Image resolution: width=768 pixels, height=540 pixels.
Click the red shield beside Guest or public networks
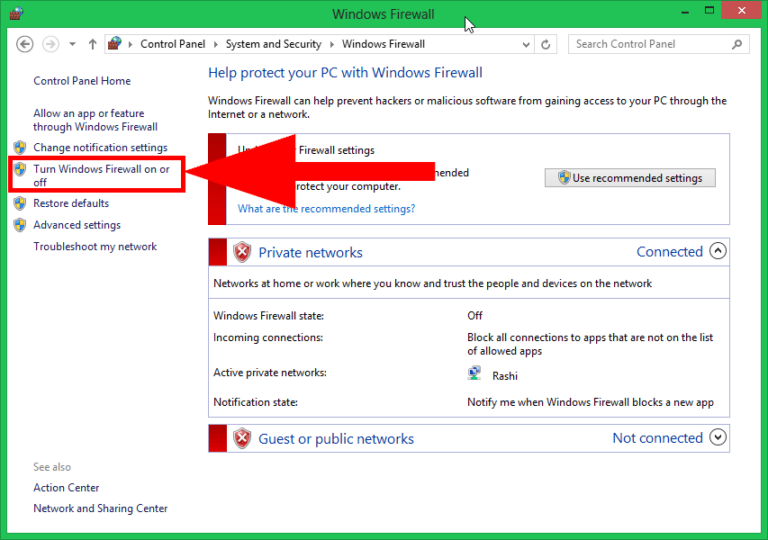click(242, 438)
